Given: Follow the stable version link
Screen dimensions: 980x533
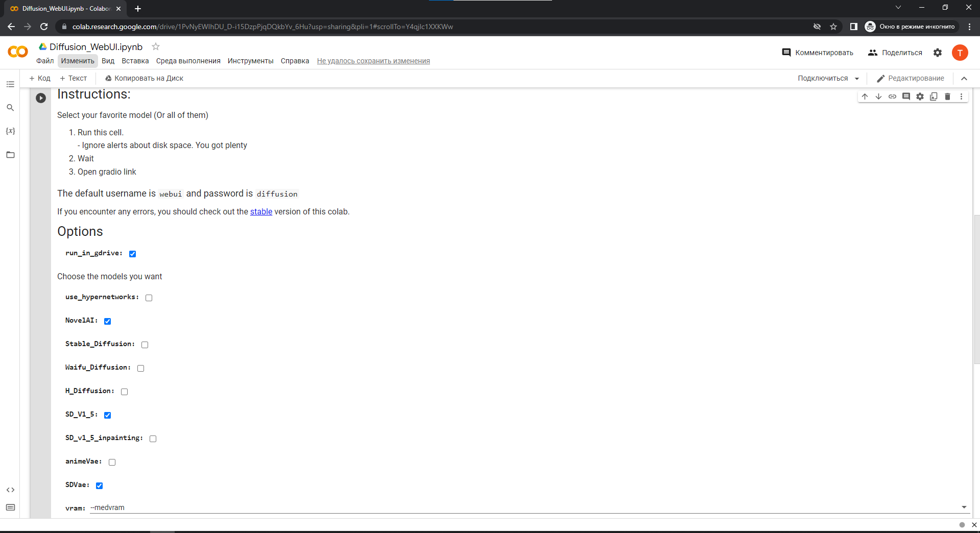Looking at the screenshot, I should click(x=261, y=211).
